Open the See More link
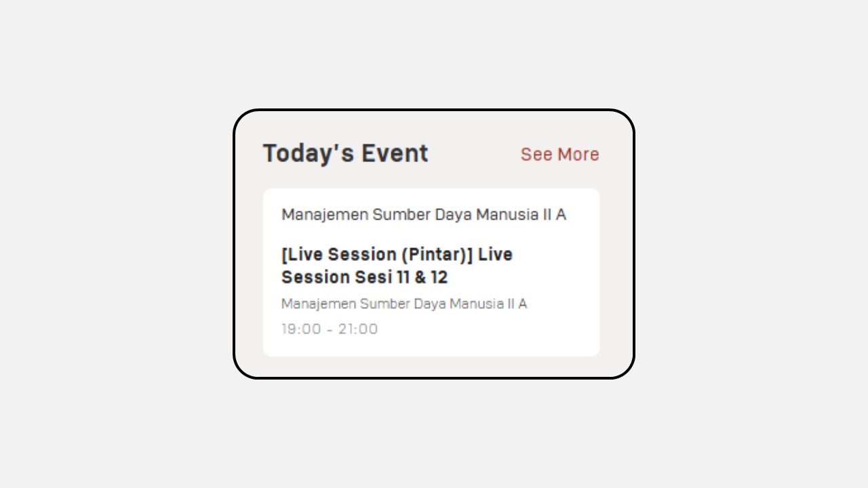The image size is (868, 488). (x=559, y=155)
